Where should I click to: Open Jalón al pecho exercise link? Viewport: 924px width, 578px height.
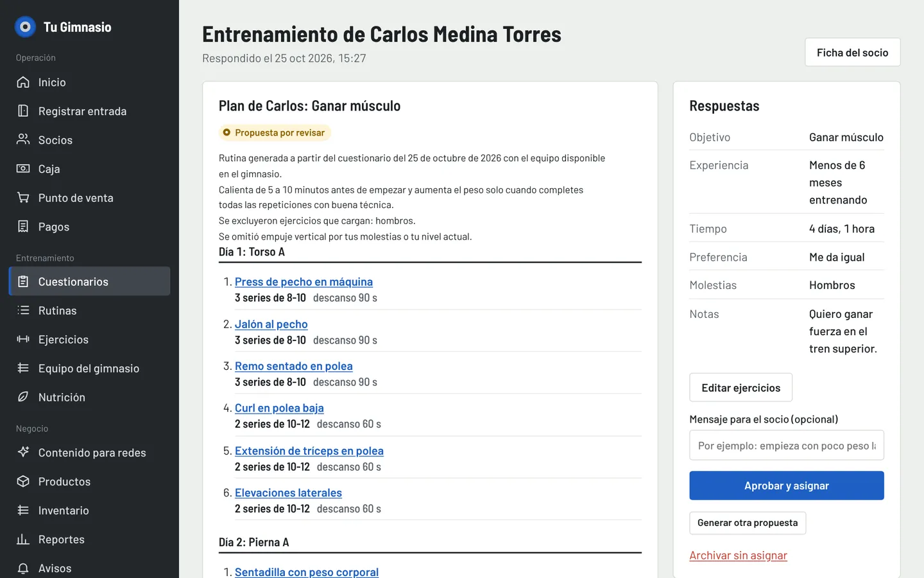[271, 324]
